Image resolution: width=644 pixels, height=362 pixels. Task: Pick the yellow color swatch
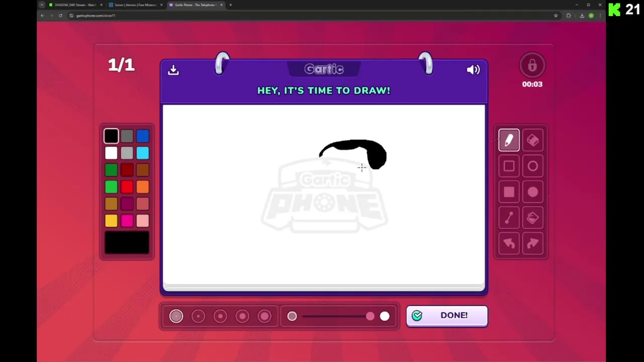click(x=111, y=221)
